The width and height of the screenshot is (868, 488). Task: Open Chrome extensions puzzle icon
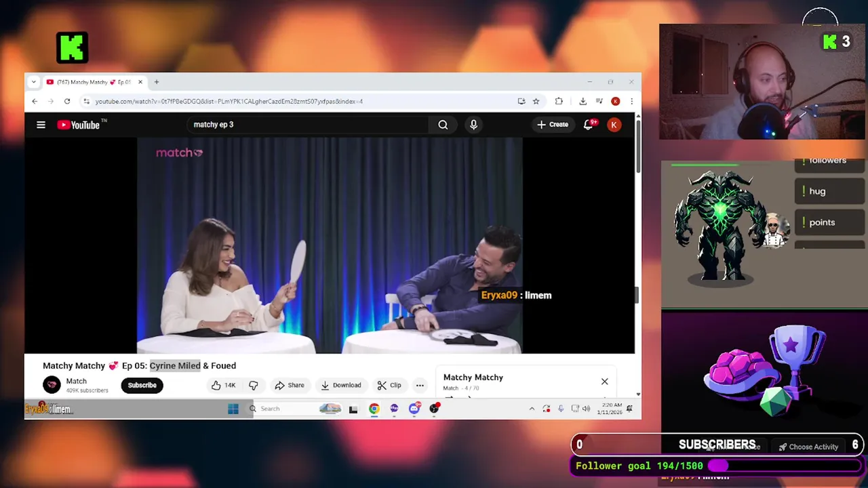559,102
